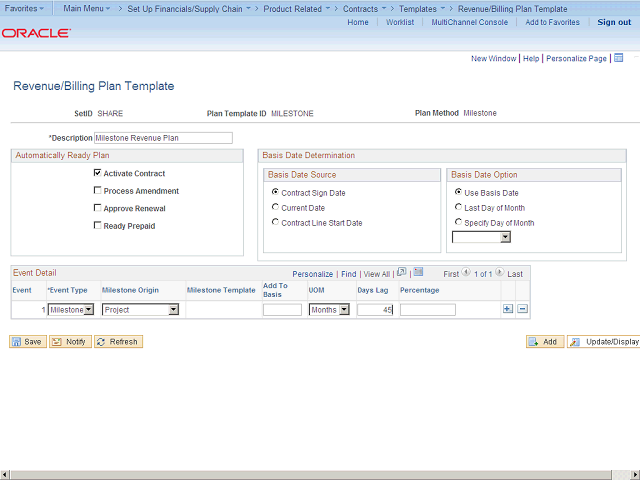This screenshot has height=480, width=640.
Task: Show next row arrow in Event Detail
Action: [500, 272]
